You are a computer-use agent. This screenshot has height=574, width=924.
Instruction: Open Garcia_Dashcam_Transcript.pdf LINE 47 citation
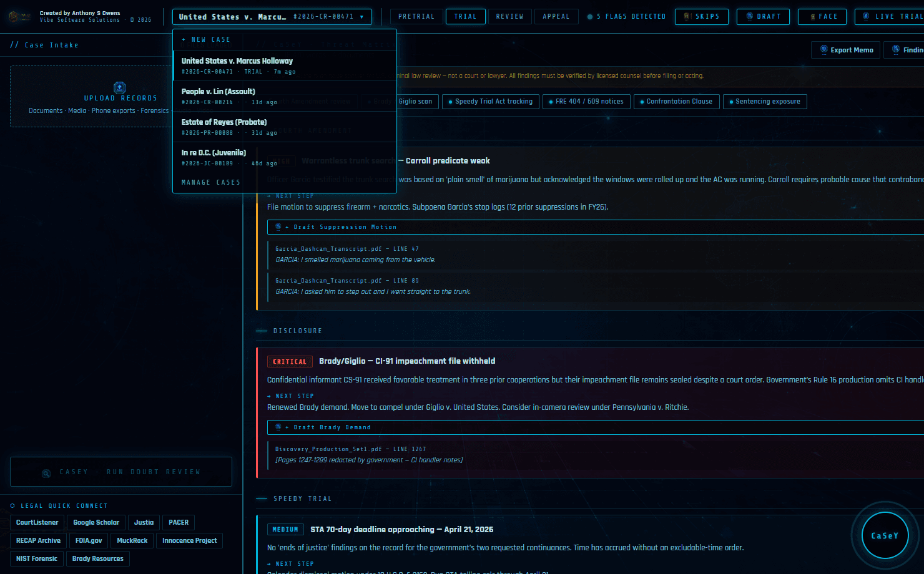tap(596, 255)
